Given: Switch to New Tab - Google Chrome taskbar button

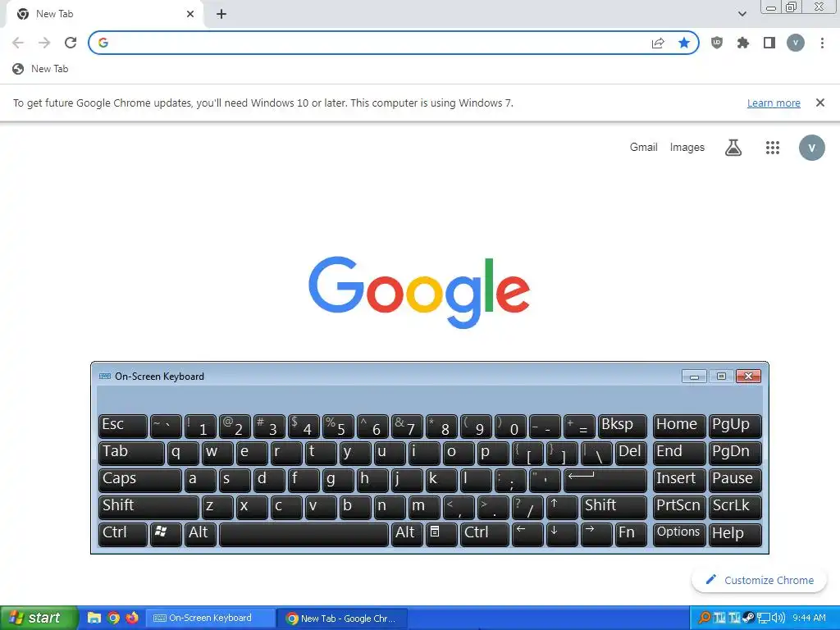Looking at the screenshot, I should click(343, 618).
